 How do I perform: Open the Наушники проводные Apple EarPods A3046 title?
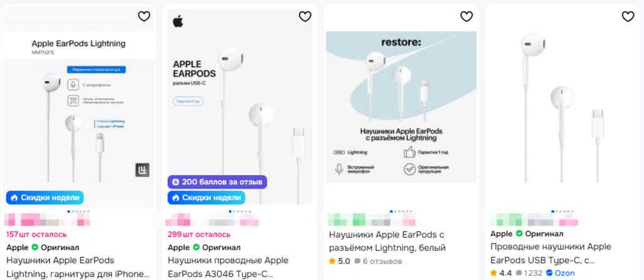228,267
